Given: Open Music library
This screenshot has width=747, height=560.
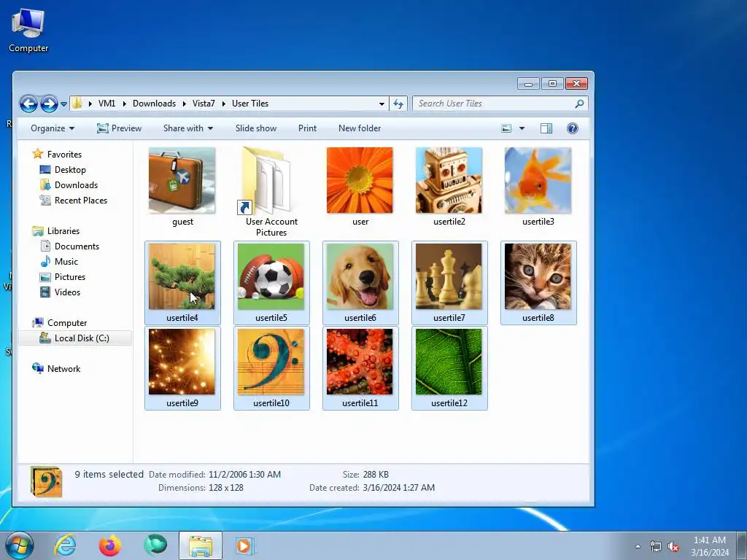Looking at the screenshot, I should [66, 262].
